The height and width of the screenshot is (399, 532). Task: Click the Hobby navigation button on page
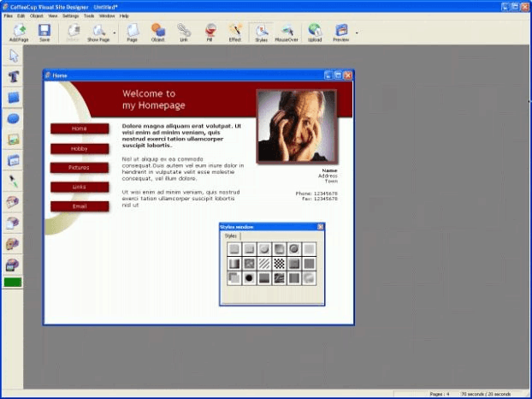click(x=80, y=148)
